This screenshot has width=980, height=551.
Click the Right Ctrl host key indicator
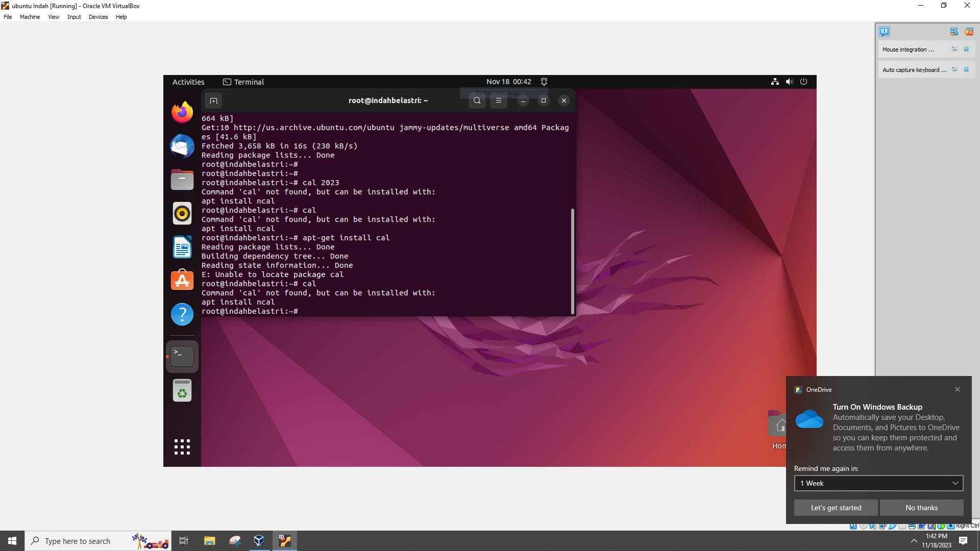(x=967, y=526)
